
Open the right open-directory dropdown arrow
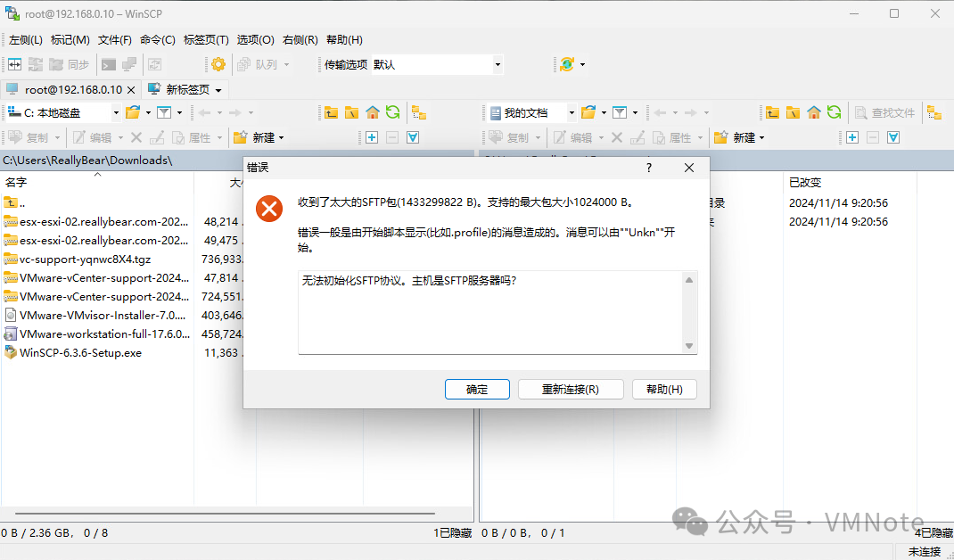click(604, 112)
